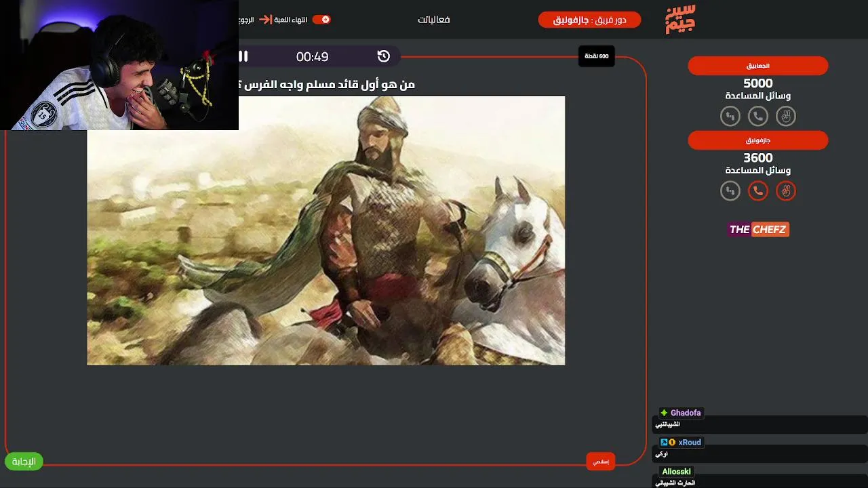Click the انتهاء اللعبة end game label

pyautogui.click(x=291, y=20)
